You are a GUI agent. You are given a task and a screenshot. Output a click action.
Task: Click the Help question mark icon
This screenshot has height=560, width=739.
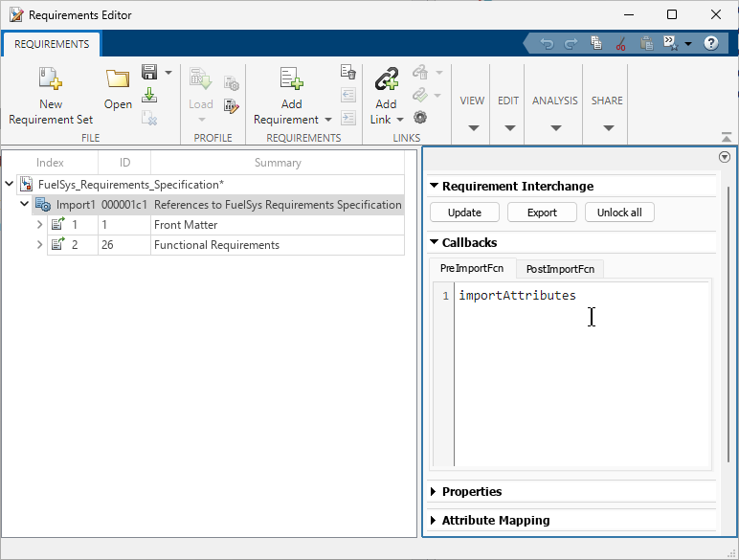click(x=711, y=43)
